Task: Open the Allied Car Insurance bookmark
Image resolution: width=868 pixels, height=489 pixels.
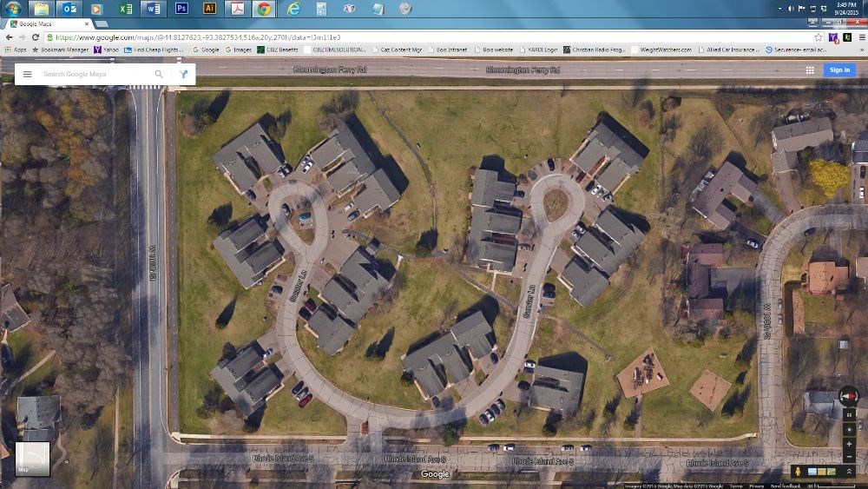Action: [729, 50]
